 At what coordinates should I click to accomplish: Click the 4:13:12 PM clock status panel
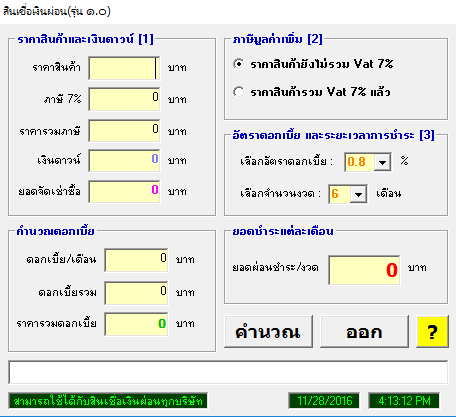404,400
